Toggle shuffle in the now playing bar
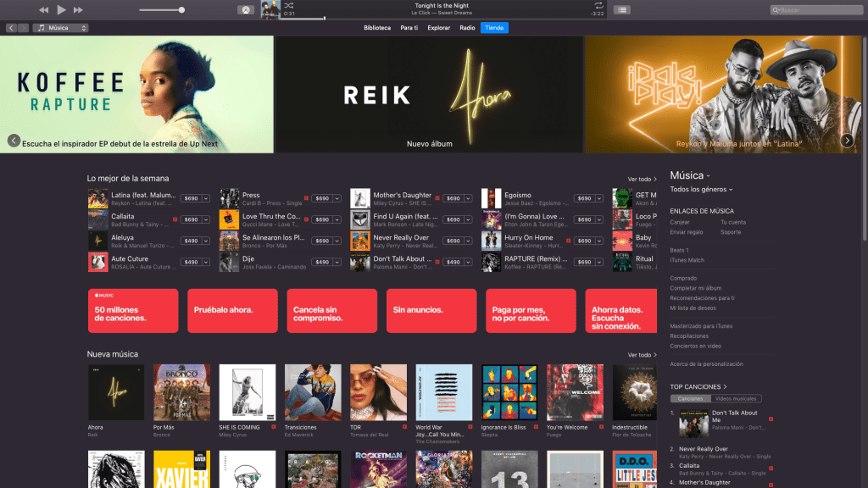 click(x=288, y=6)
